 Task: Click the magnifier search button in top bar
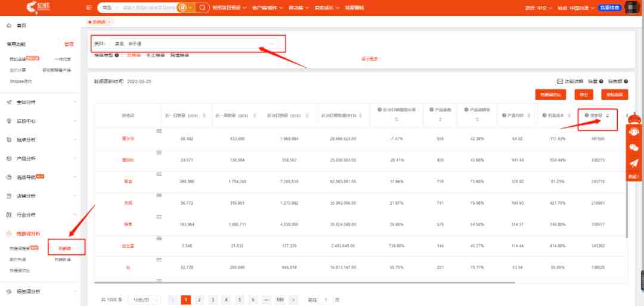click(202, 7)
